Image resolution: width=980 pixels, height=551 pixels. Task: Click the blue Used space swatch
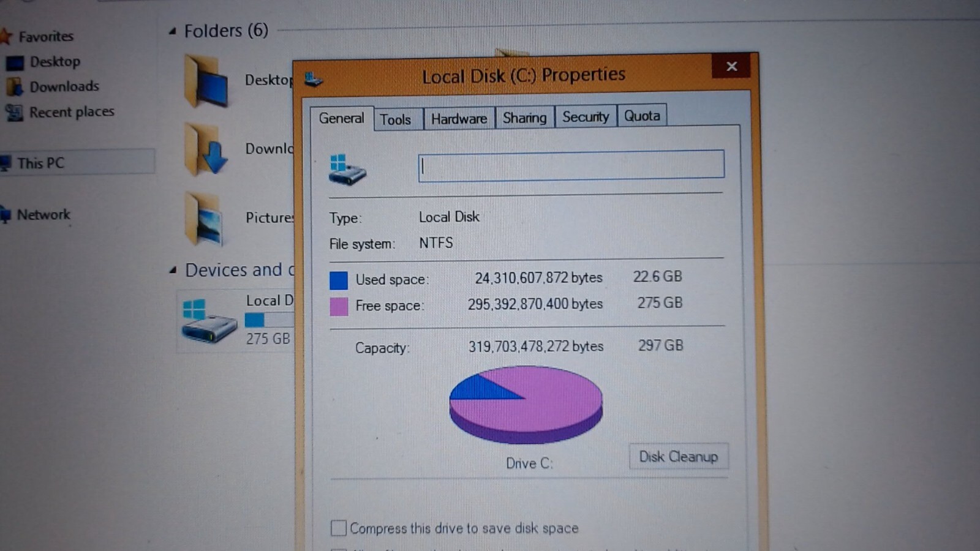point(339,280)
